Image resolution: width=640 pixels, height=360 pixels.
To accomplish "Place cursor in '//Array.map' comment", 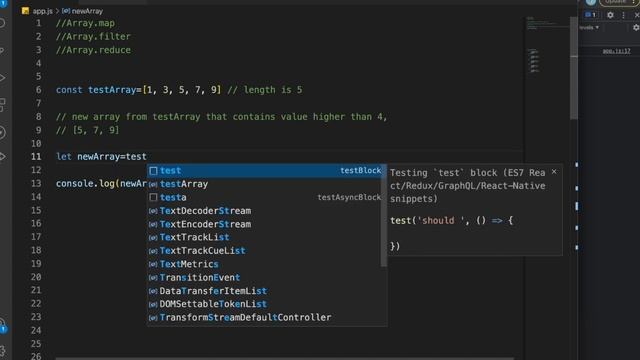I will (x=85, y=23).
